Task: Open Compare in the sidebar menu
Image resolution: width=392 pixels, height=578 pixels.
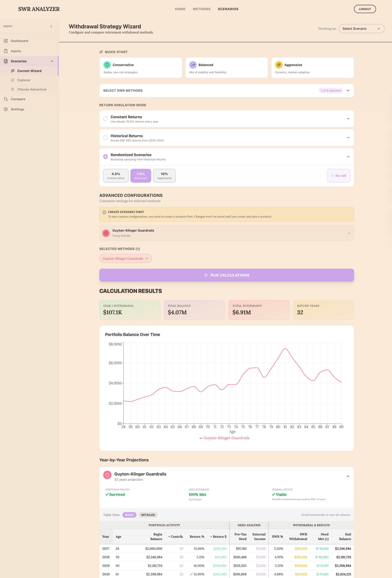Action: (x=18, y=99)
